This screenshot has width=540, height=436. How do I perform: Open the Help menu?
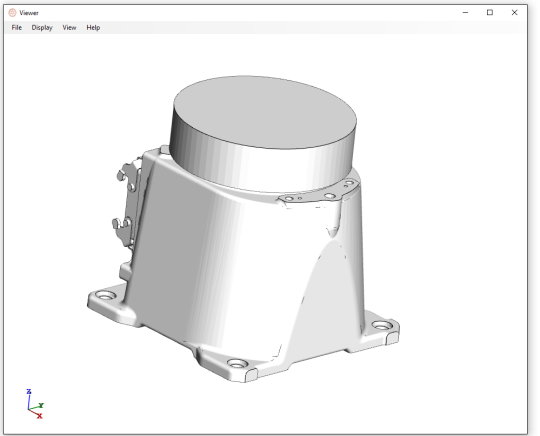[93, 28]
